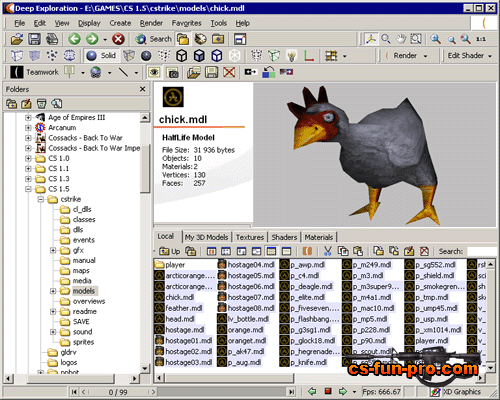Click the swap blue green squares icon
Image resolution: width=500 pixels, height=400 pixels.
[269, 72]
